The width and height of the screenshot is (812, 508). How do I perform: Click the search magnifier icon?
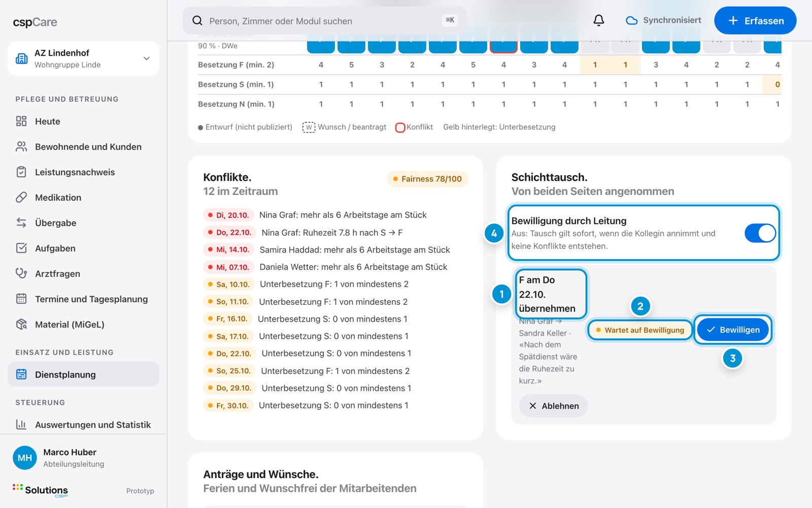click(x=197, y=21)
